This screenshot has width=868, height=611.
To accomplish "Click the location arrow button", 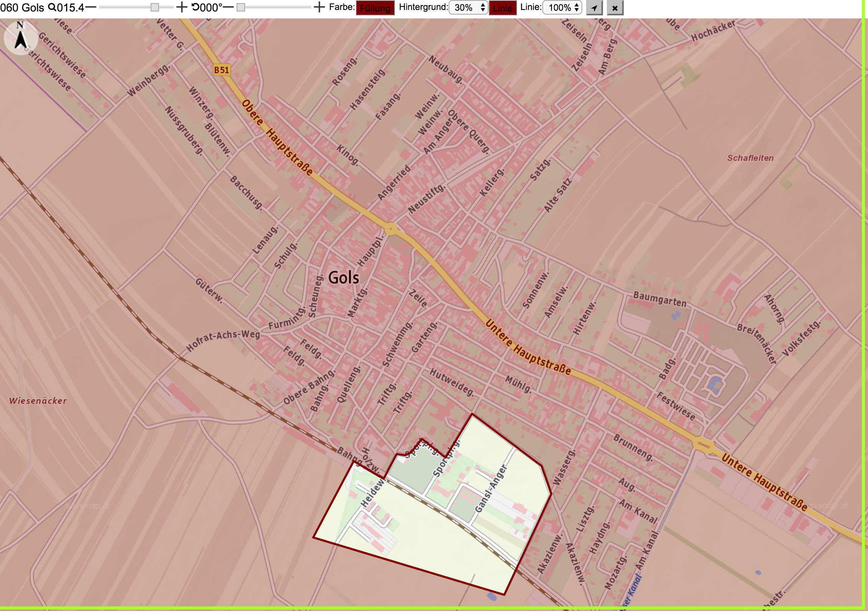I will pyautogui.click(x=594, y=8).
